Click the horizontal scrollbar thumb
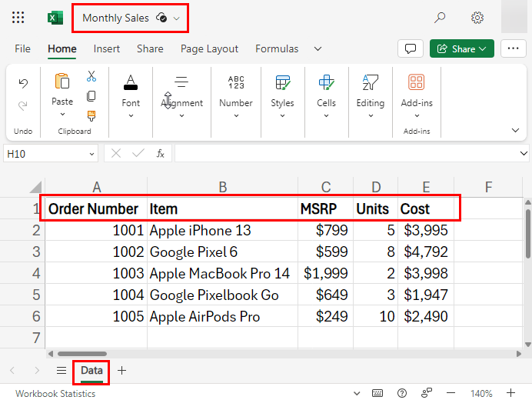 [82, 354]
